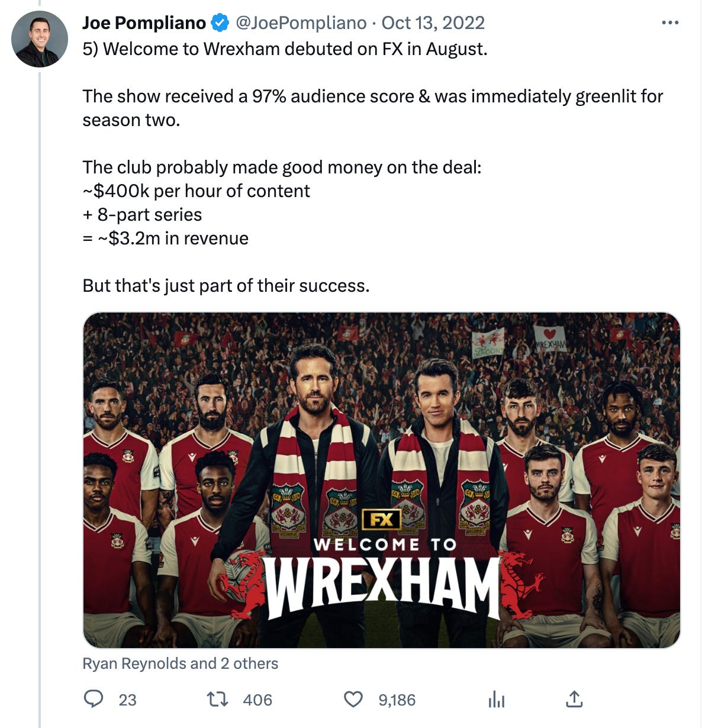Open Joe Pompliano's profile avatar

click(40, 38)
